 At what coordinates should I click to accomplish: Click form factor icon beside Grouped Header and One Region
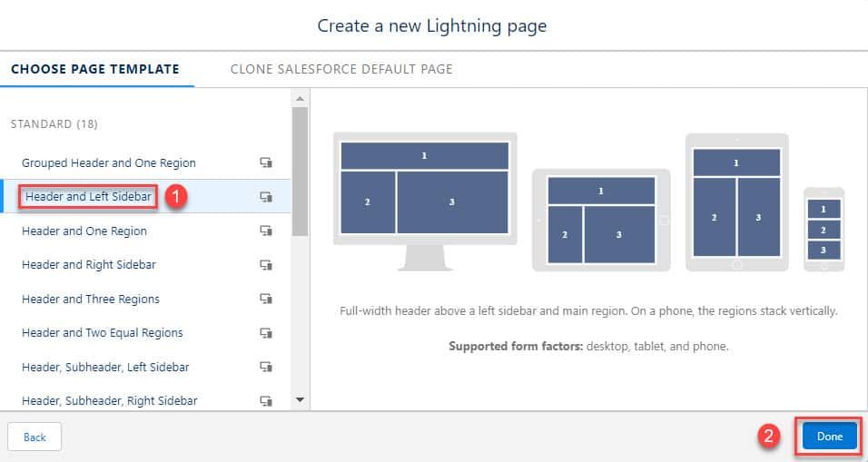266,162
